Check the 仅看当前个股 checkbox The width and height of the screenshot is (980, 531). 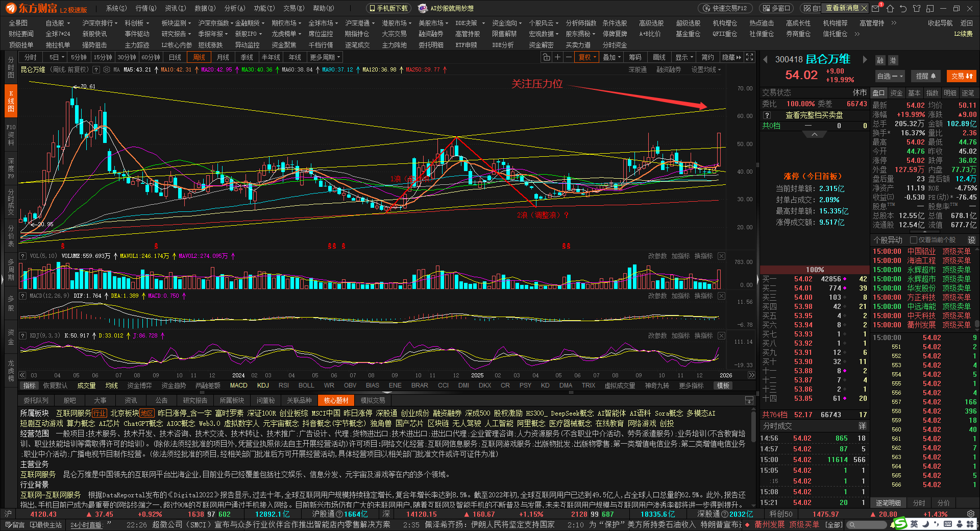pos(914,240)
